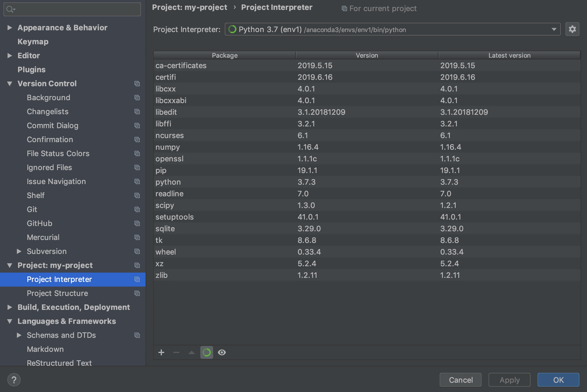Expand the Editor section
Screen dimensions: 587x392
tap(10, 56)
